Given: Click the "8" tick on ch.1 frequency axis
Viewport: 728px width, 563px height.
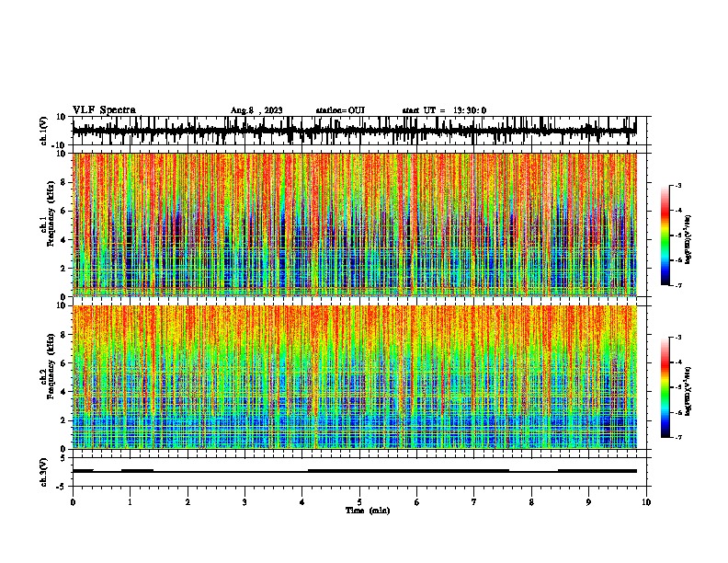Looking at the screenshot, I should (63, 182).
